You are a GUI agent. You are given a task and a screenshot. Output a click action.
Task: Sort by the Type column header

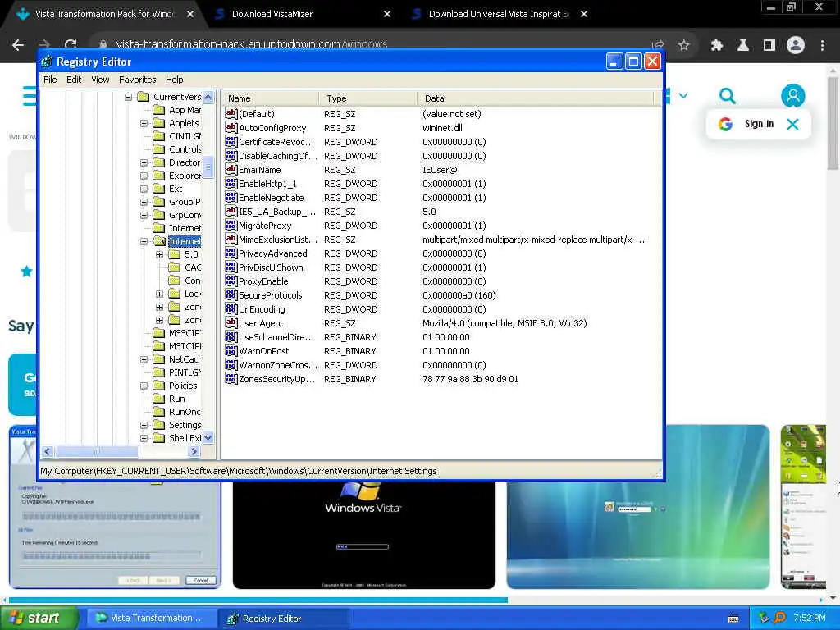tap(367, 98)
